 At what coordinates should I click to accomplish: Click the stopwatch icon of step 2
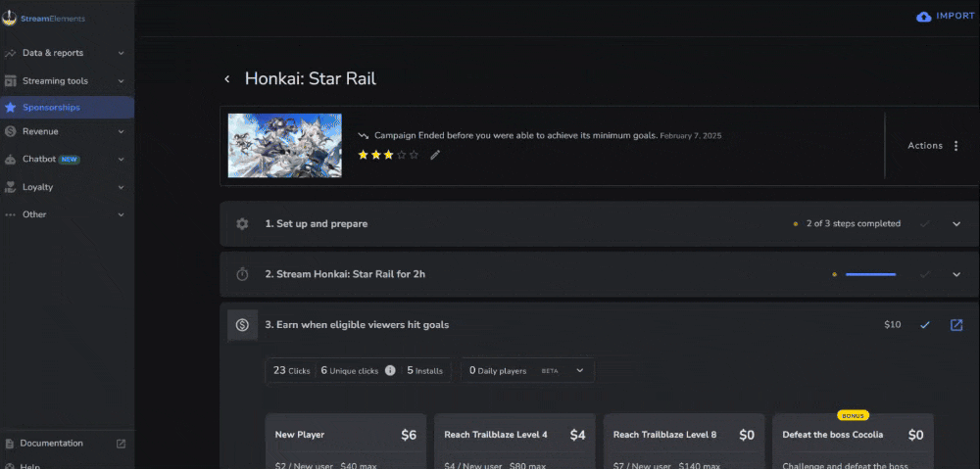pyautogui.click(x=242, y=274)
